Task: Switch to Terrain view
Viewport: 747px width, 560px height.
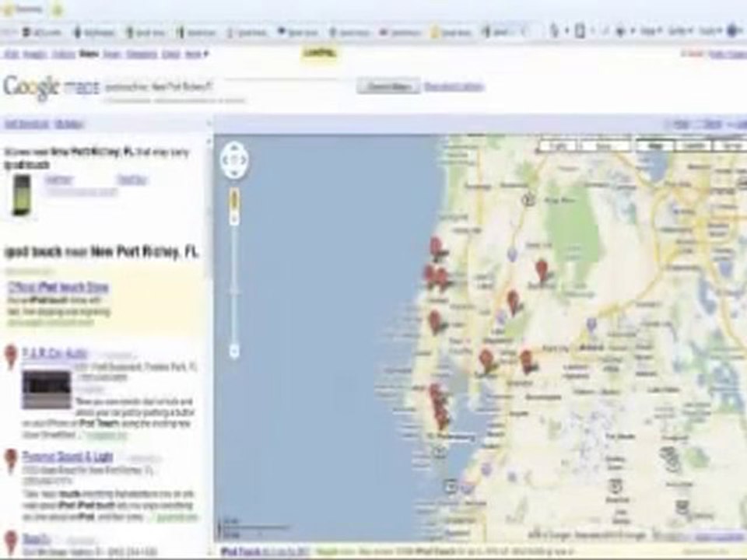Action: (731, 145)
